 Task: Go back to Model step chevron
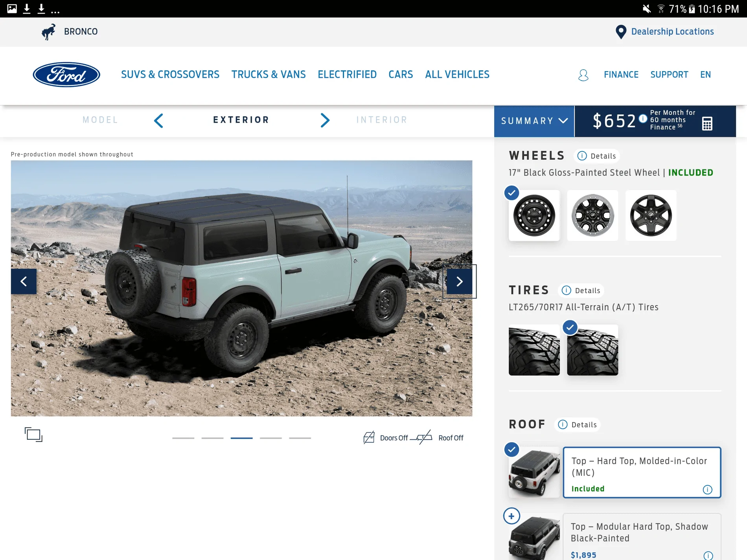click(158, 121)
